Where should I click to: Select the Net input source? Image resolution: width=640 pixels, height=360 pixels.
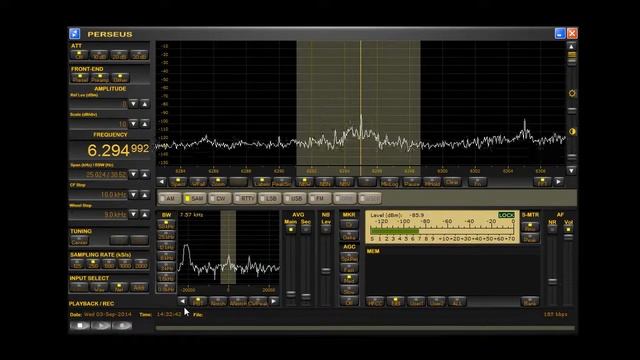(x=119, y=287)
